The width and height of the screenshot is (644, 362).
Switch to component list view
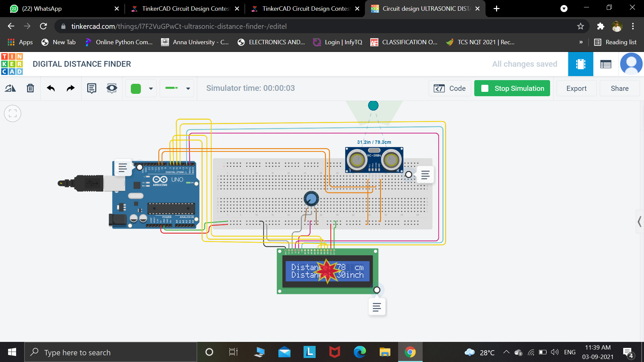pyautogui.click(x=606, y=64)
